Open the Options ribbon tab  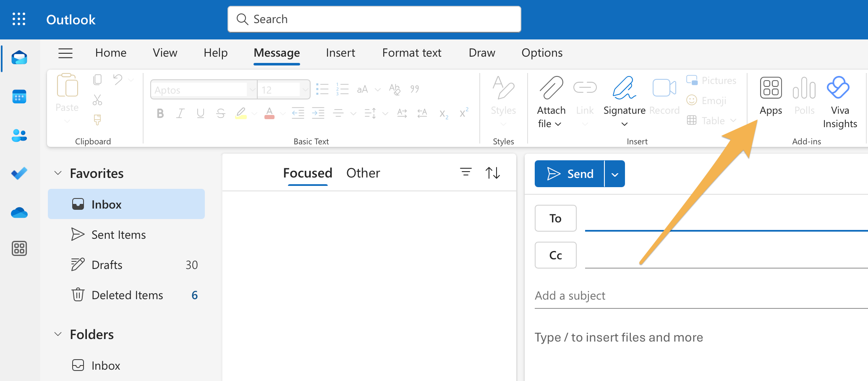(x=542, y=53)
